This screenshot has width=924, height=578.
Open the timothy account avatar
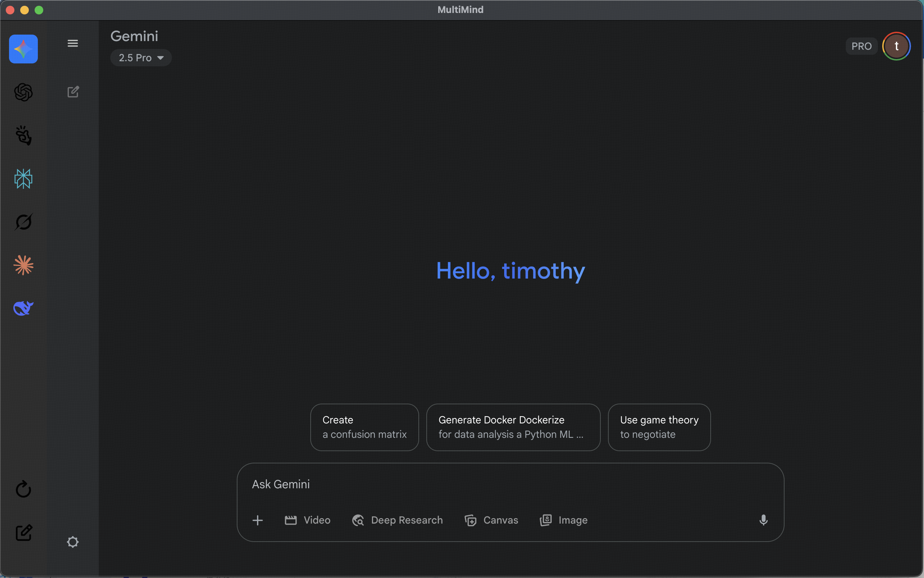click(x=896, y=46)
